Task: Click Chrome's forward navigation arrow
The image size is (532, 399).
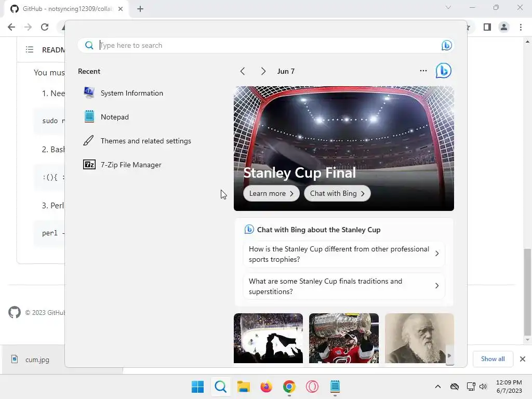Action: (28, 27)
